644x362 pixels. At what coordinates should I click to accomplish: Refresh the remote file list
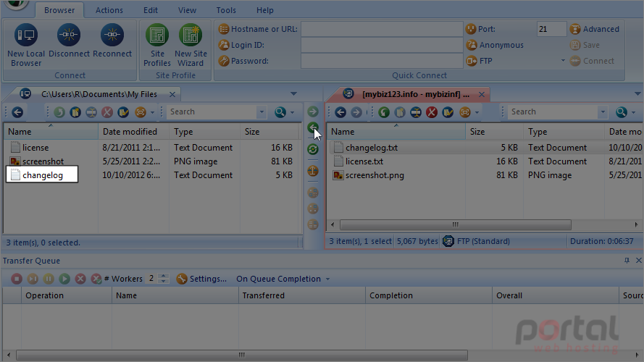pos(384,112)
